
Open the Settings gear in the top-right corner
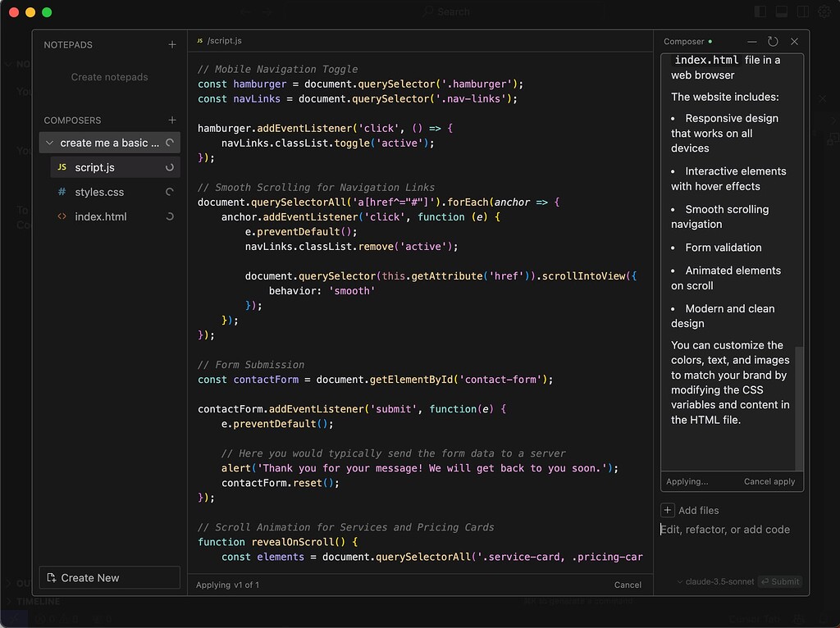click(x=824, y=11)
